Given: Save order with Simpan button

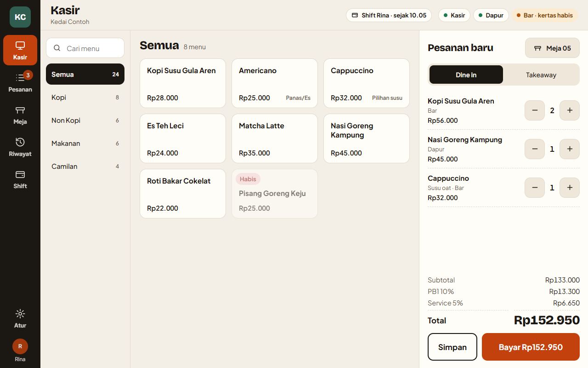Looking at the screenshot, I should [452, 347].
